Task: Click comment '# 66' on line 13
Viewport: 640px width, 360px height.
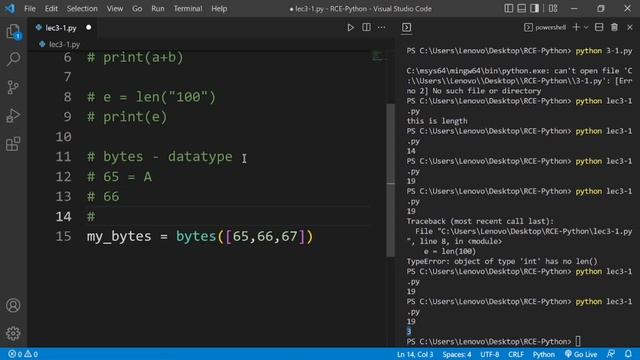Action: click(x=103, y=197)
